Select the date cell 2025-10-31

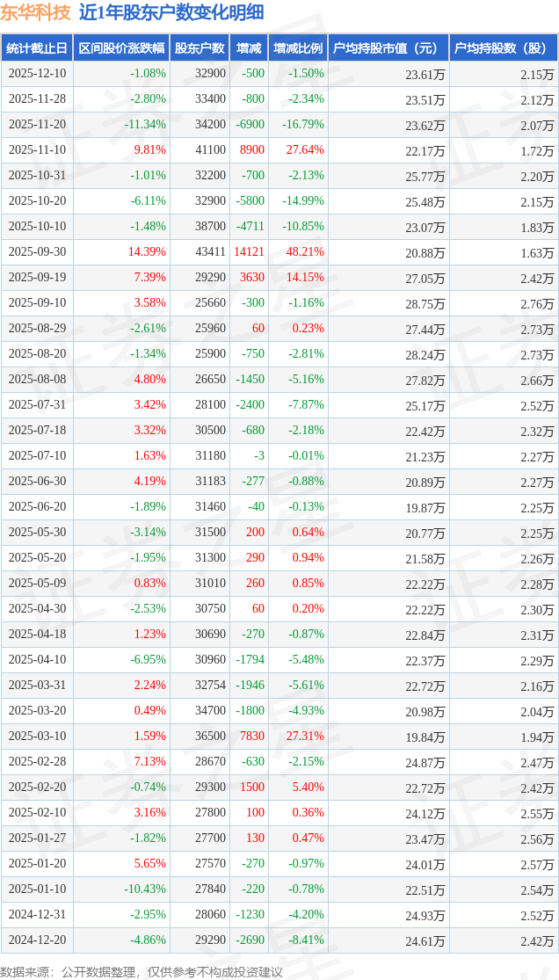pyautogui.click(x=37, y=176)
